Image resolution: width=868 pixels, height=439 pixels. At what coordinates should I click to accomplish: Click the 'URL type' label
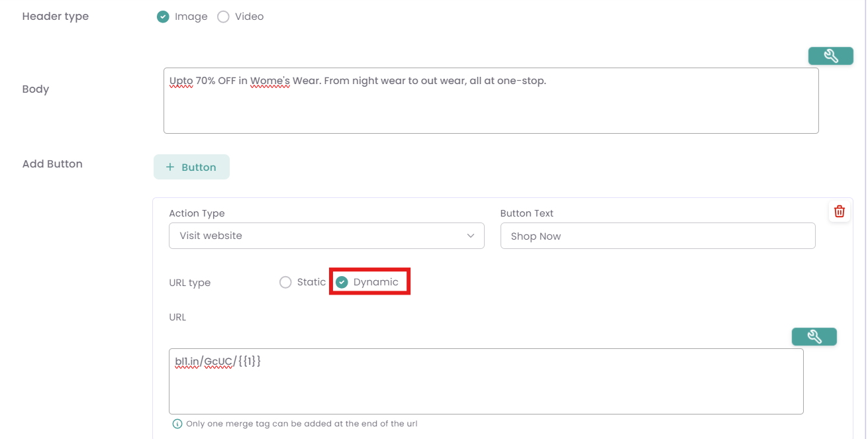[189, 283]
